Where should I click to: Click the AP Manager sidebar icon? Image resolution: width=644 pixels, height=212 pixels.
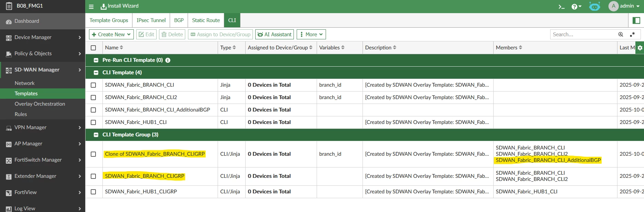[x=9, y=144]
